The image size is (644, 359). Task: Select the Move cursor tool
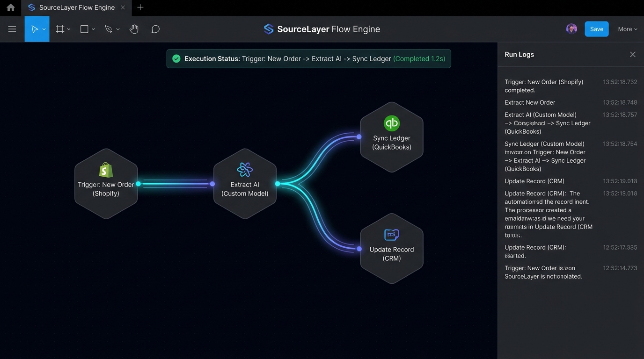(35, 29)
